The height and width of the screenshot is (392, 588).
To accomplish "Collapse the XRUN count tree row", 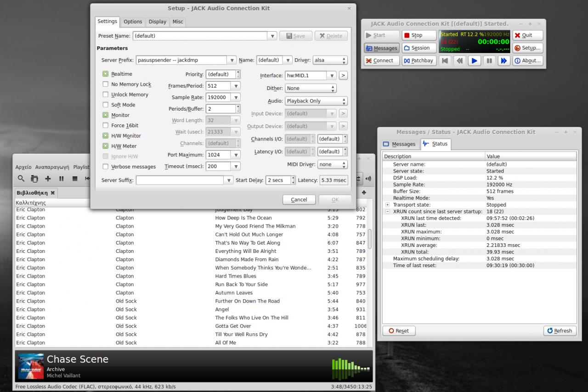I will (387, 212).
